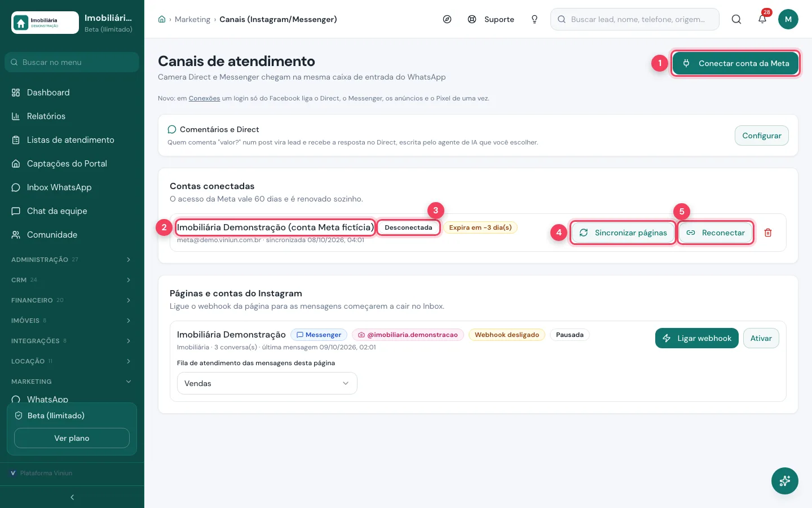
Task: Expand the FINANCEIRO section
Action: [x=72, y=300]
